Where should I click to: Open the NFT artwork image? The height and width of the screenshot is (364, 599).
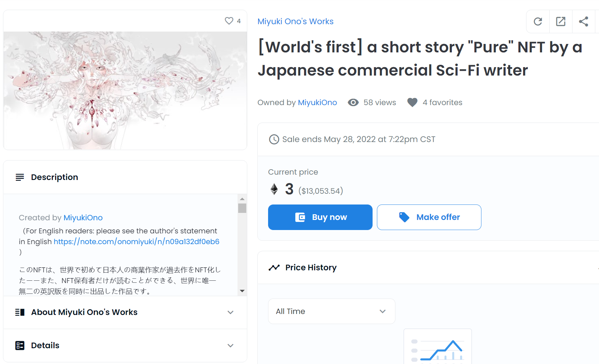click(x=125, y=91)
